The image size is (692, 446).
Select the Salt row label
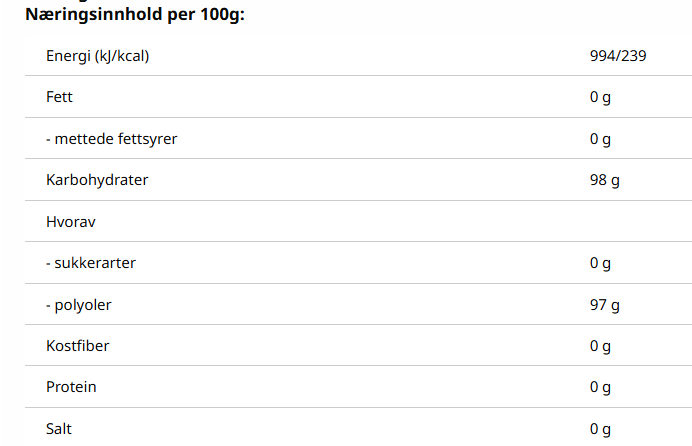[59, 429]
